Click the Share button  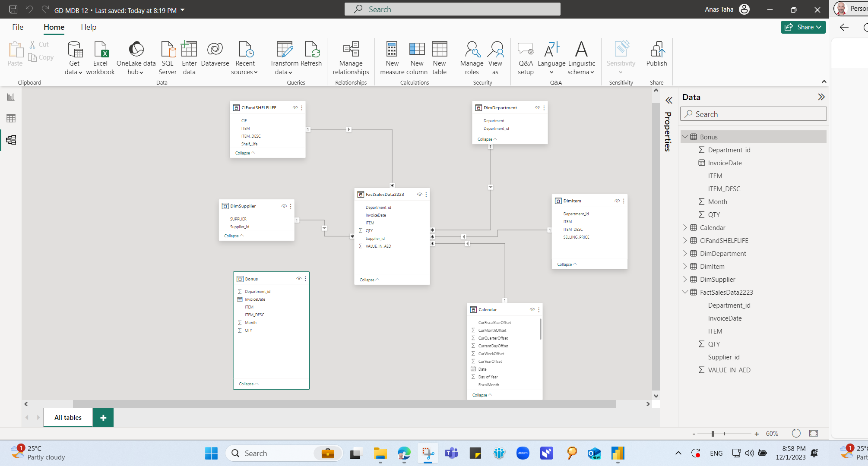point(803,27)
